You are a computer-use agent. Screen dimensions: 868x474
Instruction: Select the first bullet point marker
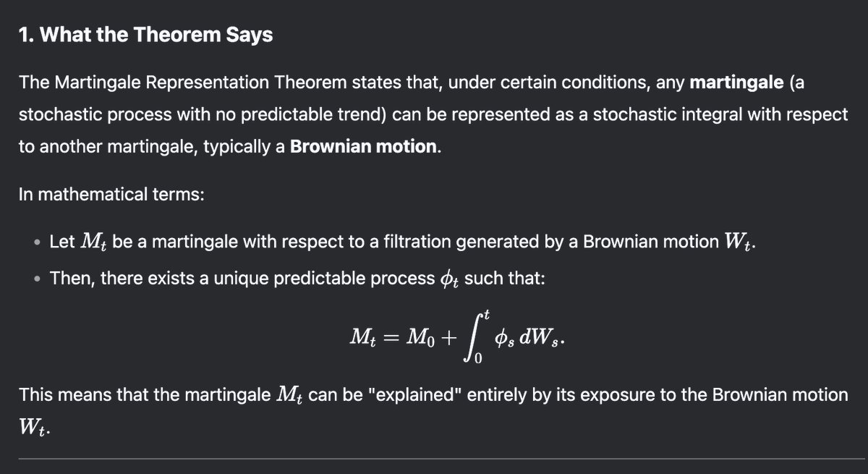point(36,242)
